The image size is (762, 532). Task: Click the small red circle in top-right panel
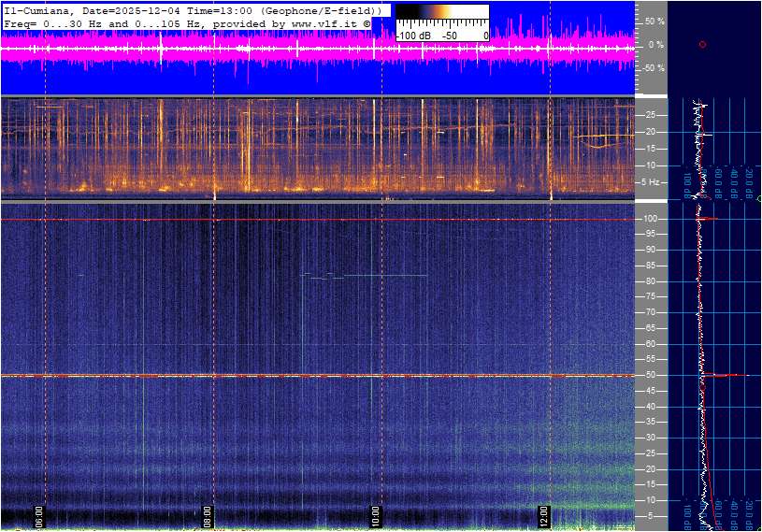point(702,44)
